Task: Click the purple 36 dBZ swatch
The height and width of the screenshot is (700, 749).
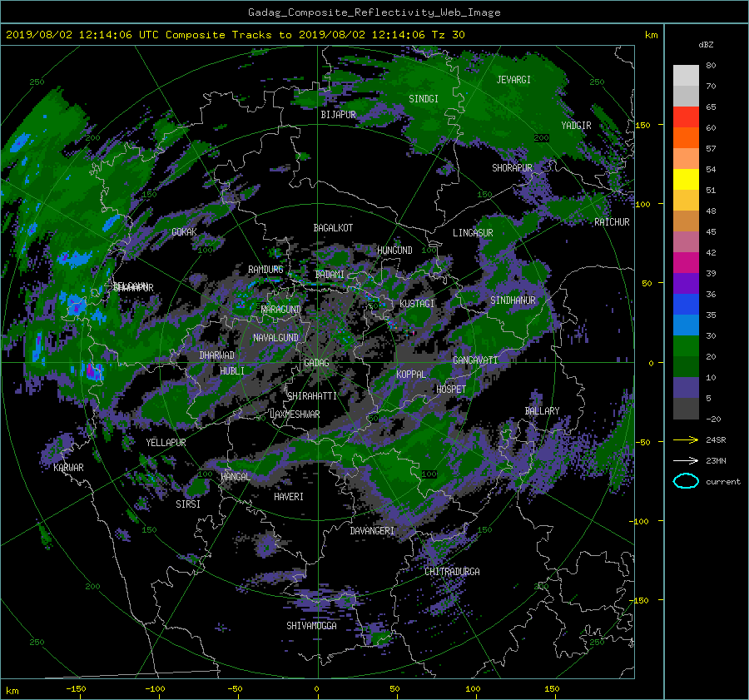Action: [686, 283]
